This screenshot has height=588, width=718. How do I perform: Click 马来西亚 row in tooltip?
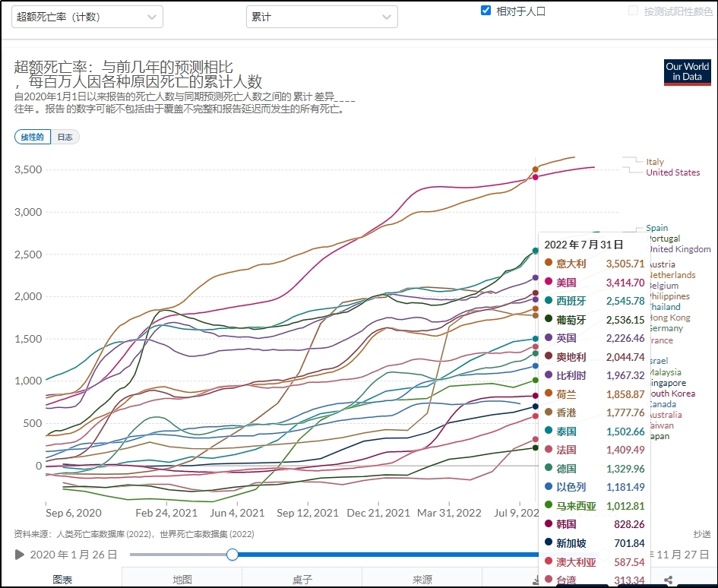tap(594, 506)
